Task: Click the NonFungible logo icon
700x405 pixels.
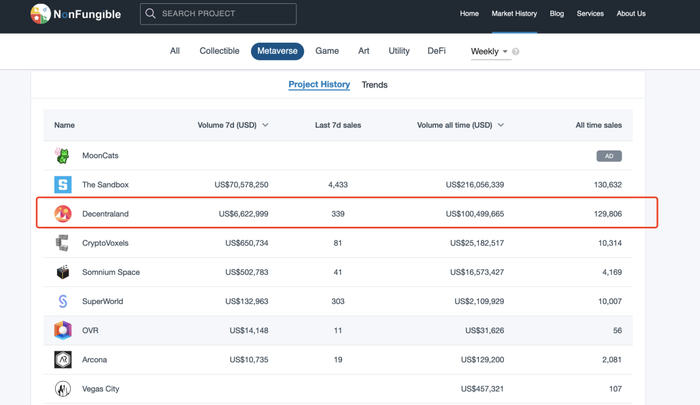Action: (40, 14)
